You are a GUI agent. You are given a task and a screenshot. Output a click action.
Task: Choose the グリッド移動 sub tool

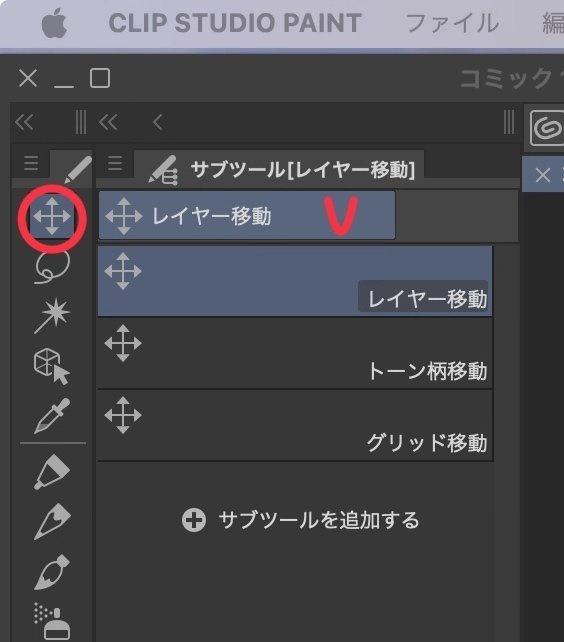click(295, 425)
